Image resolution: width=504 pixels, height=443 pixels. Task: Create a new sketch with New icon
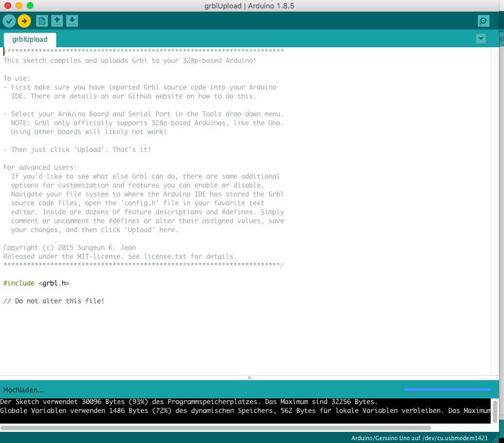[42, 21]
